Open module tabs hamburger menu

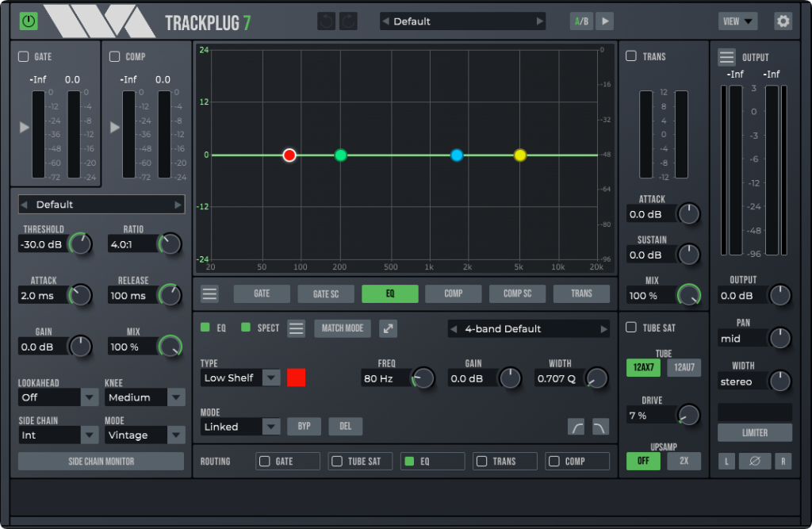tap(209, 293)
